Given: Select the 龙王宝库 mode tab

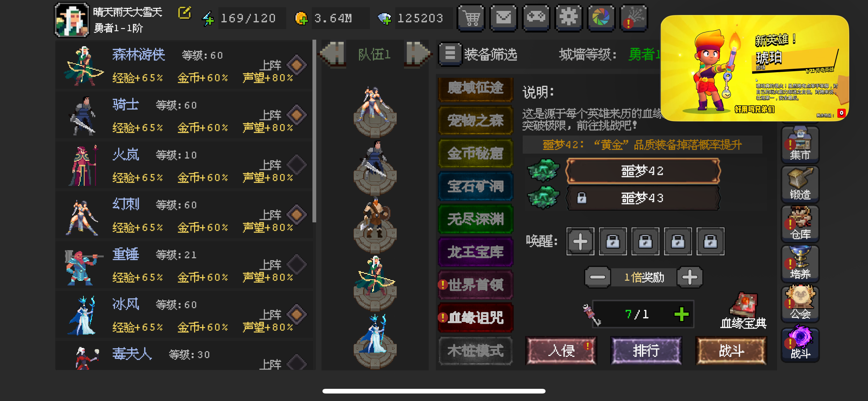Looking at the screenshot, I should (476, 251).
